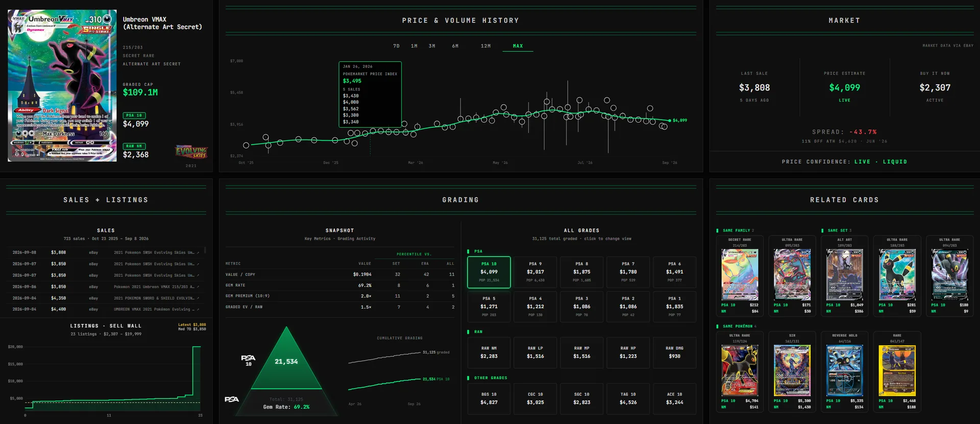Select the RAW LP price tile
The height and width of the screenshot is (424, 980).
(x=535, y=352)
